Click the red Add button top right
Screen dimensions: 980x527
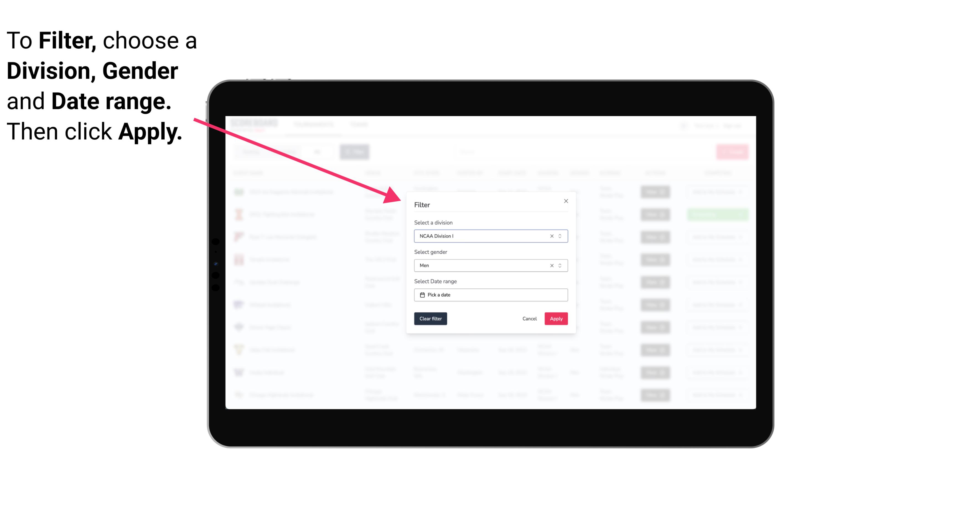(733, 151)
